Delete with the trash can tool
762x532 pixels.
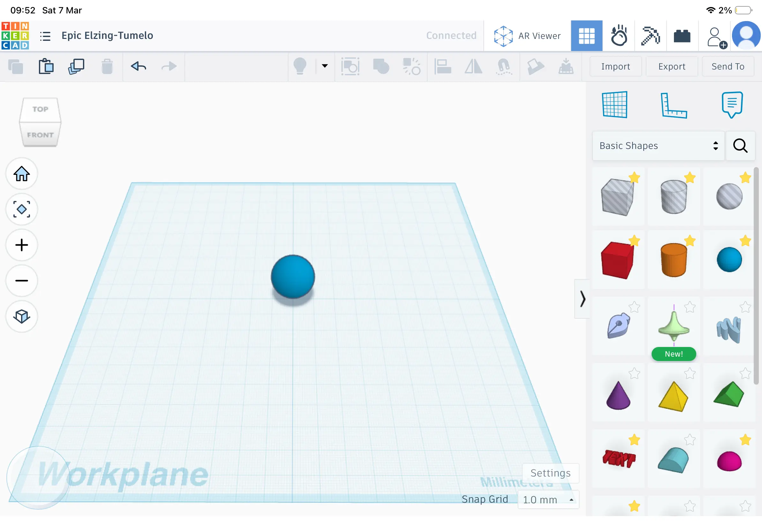tap(107, 66)
